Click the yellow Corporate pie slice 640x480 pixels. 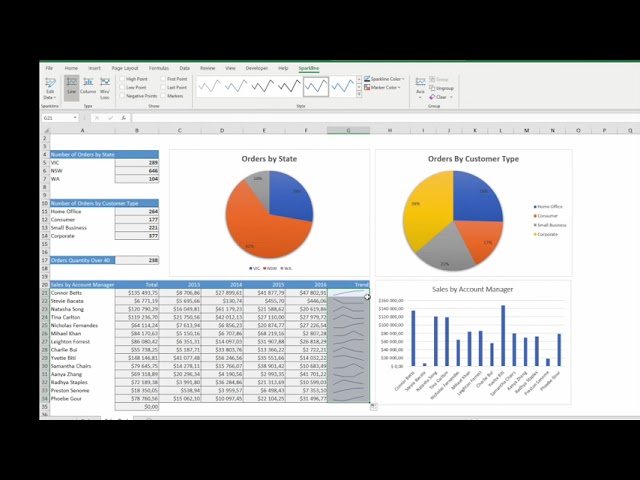(429, 208)
